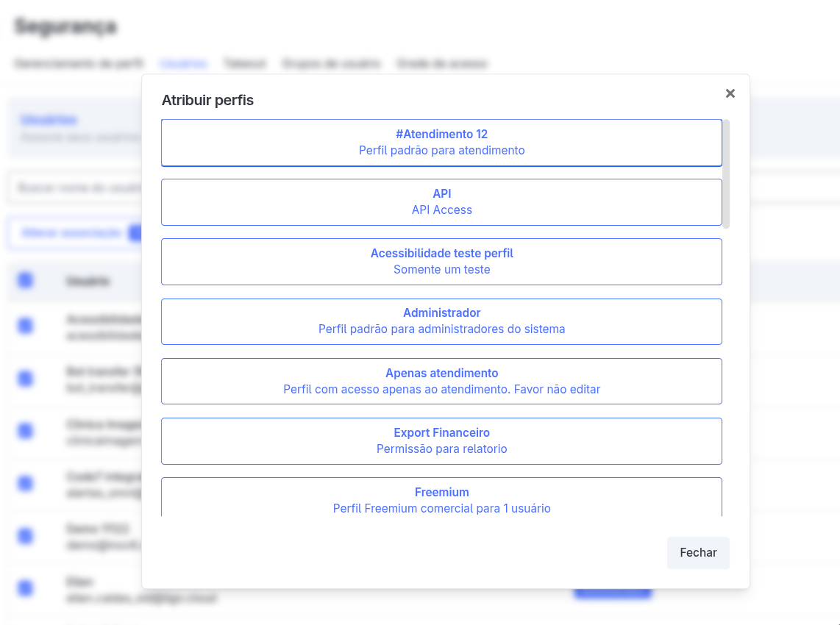Screen dimensions: 840x625
Task: Choose the Acessibilidade teste perfil option
Action: click(441, 261)
